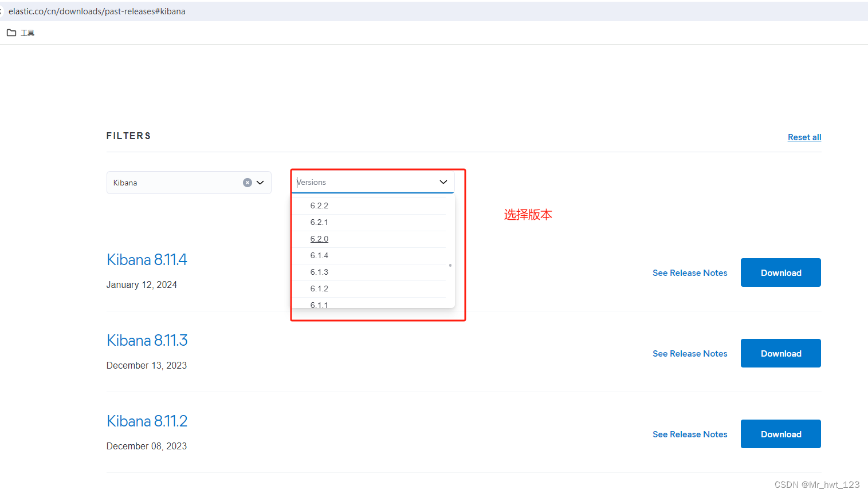868x494 pixels.
Task: Click the versions list scrollbar thumb
Action: click(450, 265)
